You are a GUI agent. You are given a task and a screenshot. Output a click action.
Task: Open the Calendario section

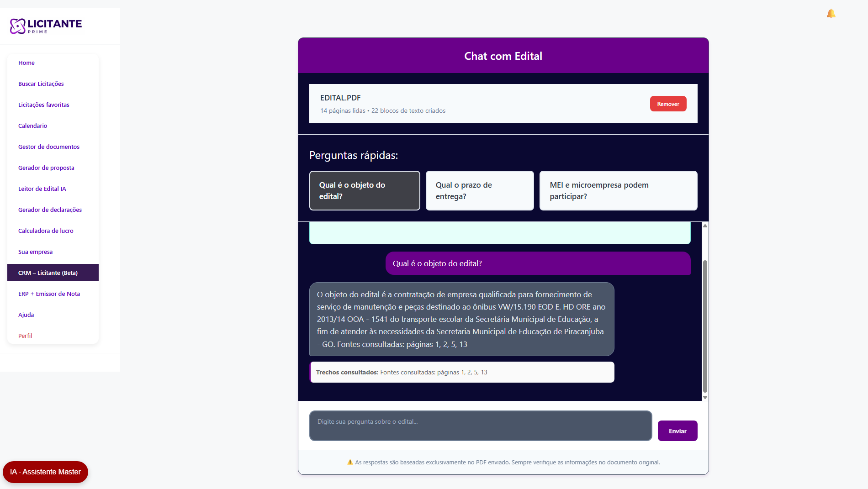(33, 126)
